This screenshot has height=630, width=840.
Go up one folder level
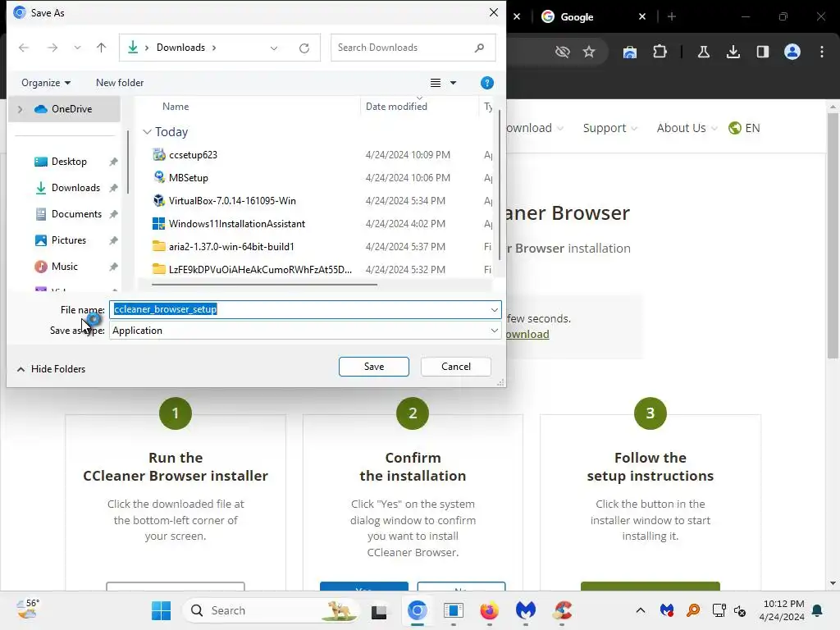click(101, 48)
